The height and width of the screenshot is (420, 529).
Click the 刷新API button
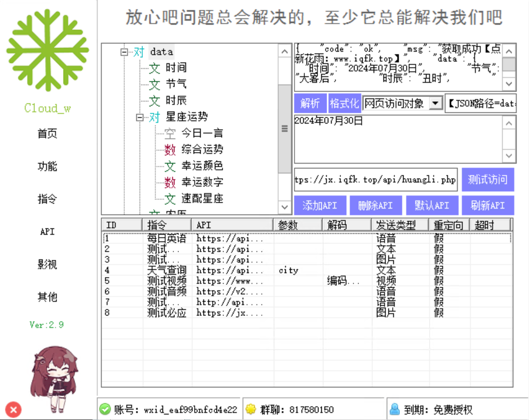[488, 205]
